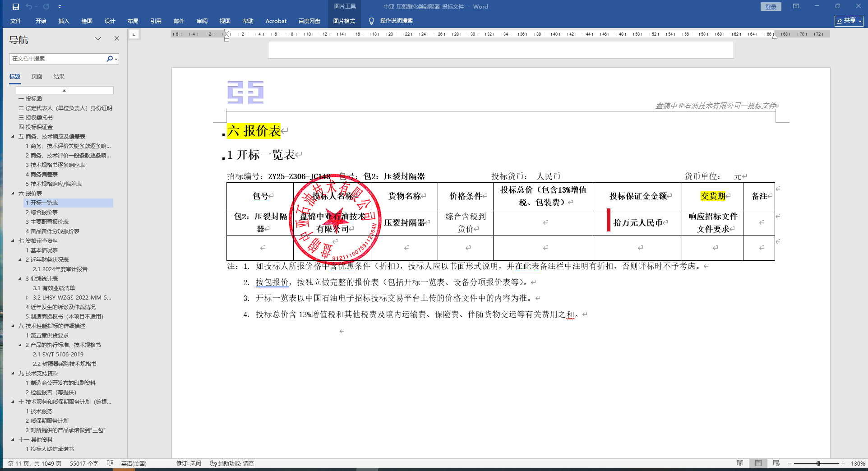
Task: Collapse the 六 报价表 heading
Action: 13,193
